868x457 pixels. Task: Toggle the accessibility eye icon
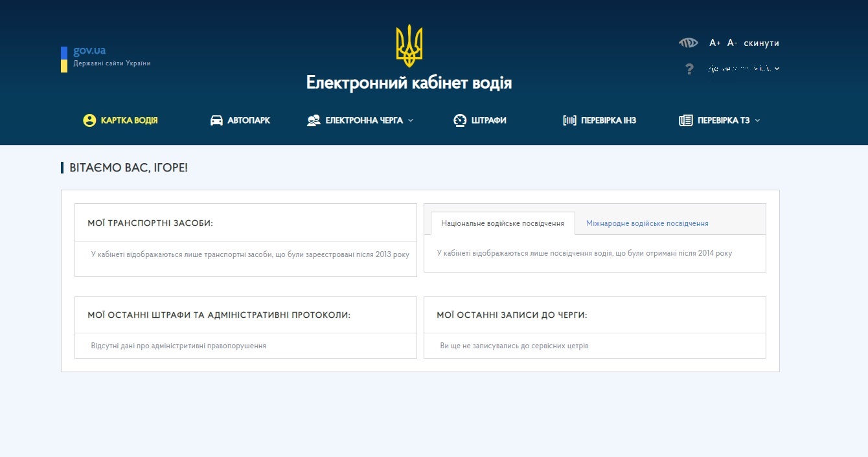[x=688, y=43]
